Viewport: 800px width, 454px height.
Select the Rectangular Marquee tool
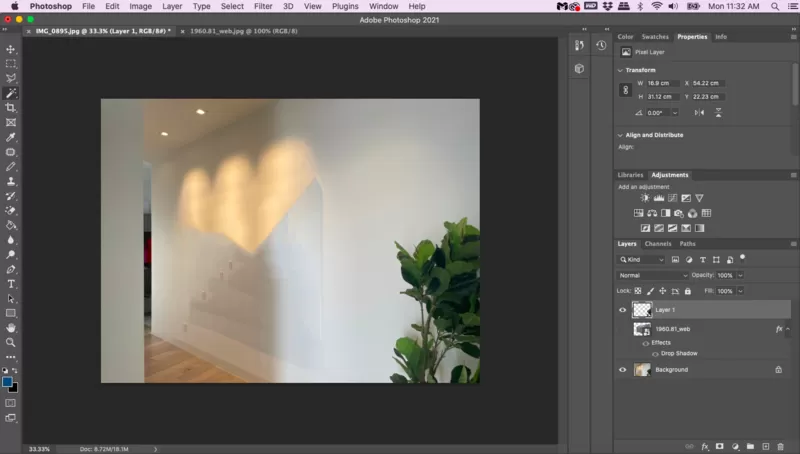[x=11, y=64]
